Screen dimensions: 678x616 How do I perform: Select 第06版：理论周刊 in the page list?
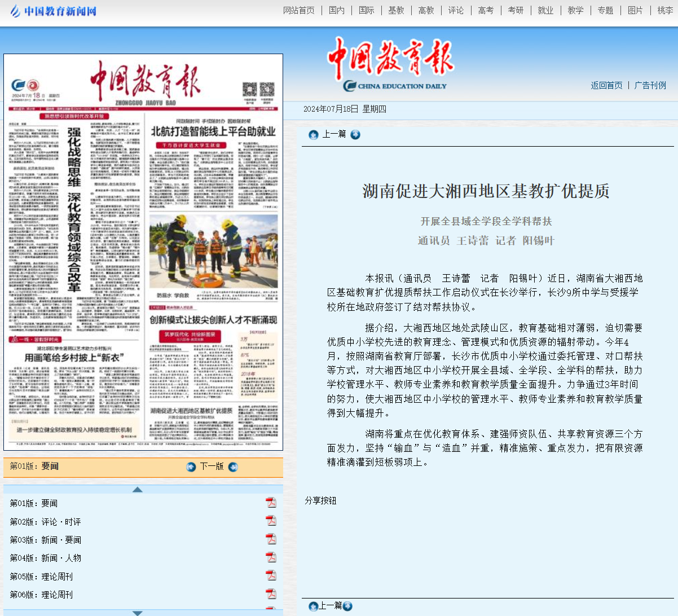(41, 595)
